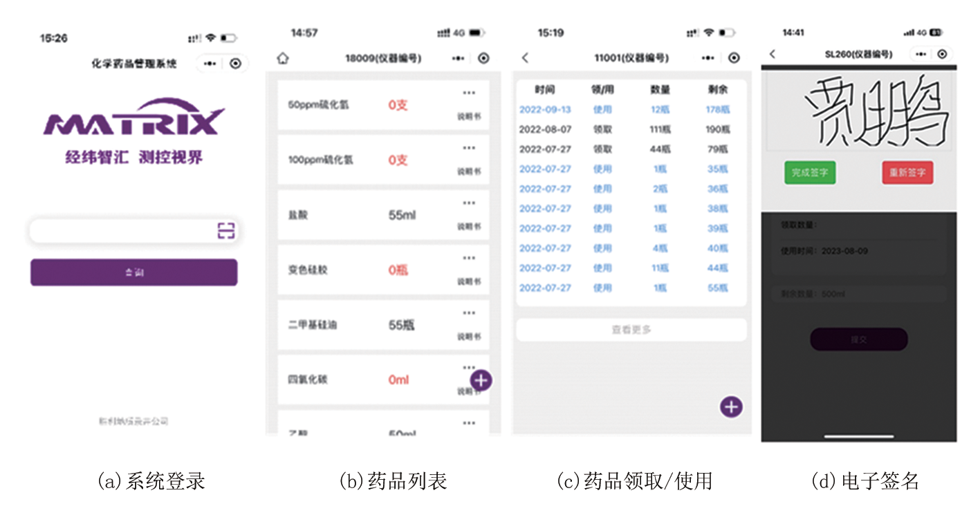Open more options for 盐酸 row
The height and width of the screenshot is (513, 980).
pyautogui.click(x=469, y=203)
